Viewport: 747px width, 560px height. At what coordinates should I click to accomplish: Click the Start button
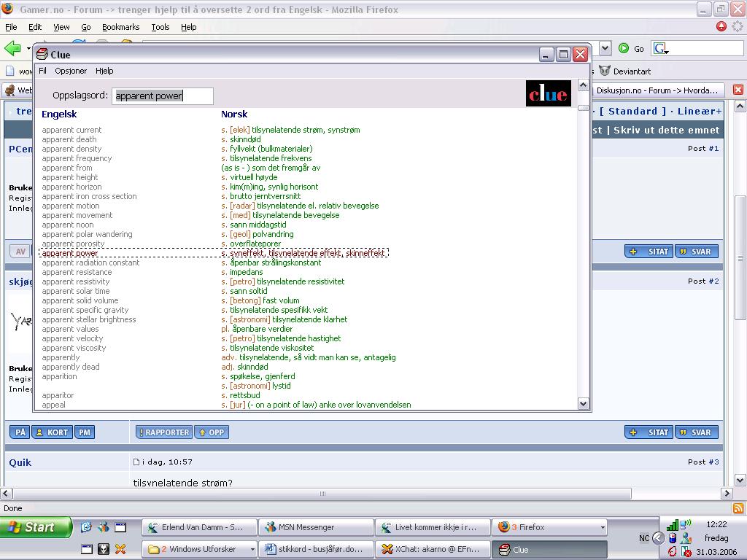[35, 527]
